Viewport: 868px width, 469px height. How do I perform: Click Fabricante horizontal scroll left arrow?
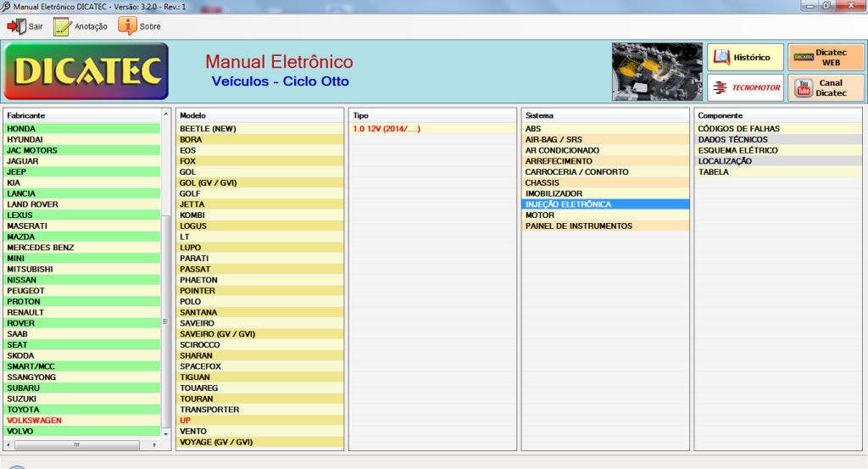coord(8,444)
